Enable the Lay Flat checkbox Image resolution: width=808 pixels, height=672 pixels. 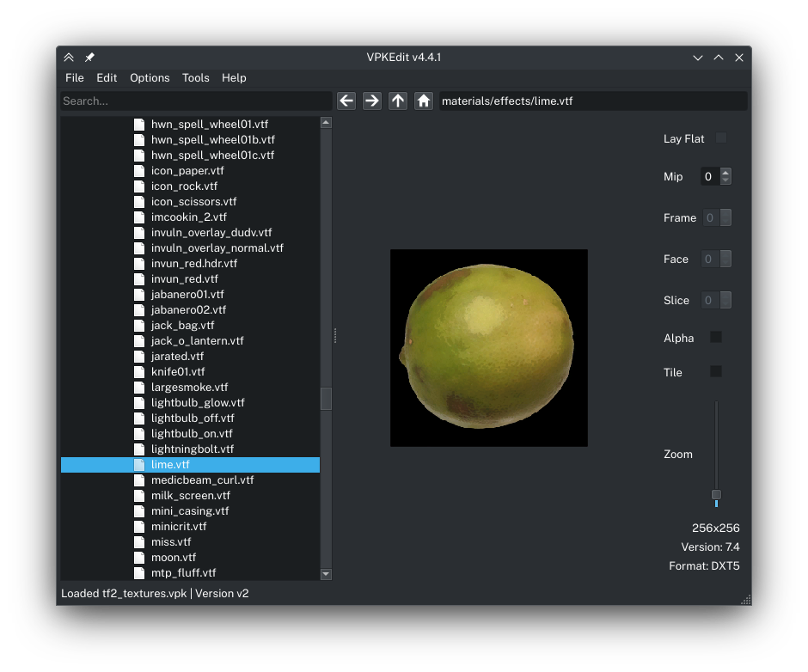(x=721, y=138)
